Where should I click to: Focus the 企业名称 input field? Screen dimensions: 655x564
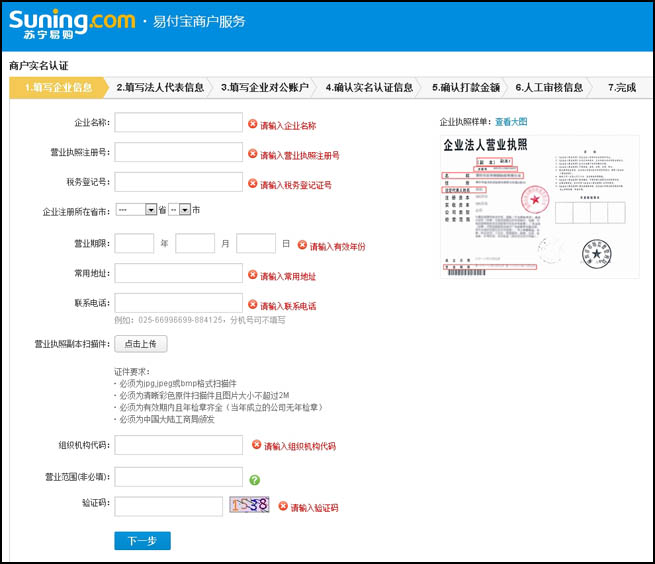(179, 123)
